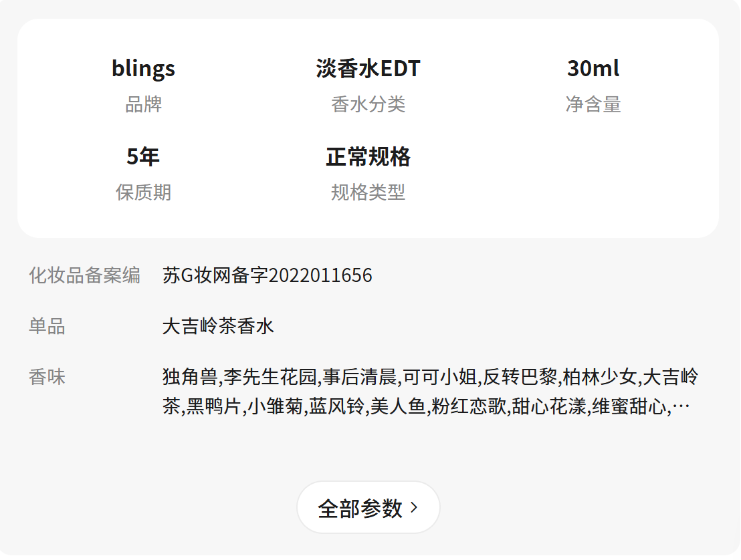Click the 大吉岭茶香水 item value
The height and width of the screenshot is (560, 741).
click(x=218, y=326)
